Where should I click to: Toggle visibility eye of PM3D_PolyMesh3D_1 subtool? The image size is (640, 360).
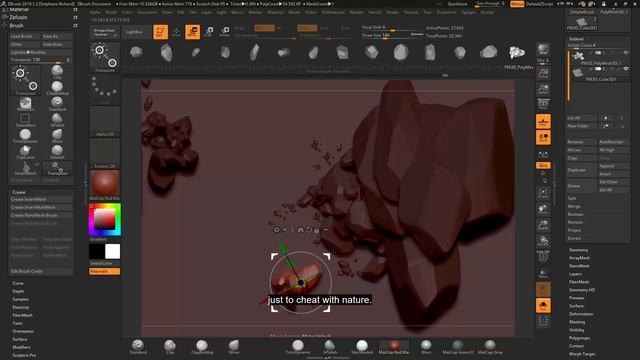tap(626, 53)
